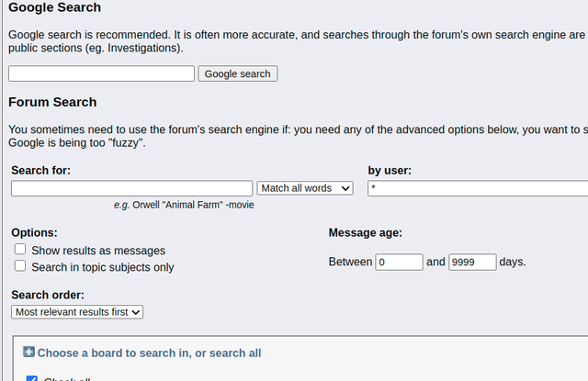The image size is (588, 381).
Task: Tick Search in topic subjects only
Action: point(20,266)
